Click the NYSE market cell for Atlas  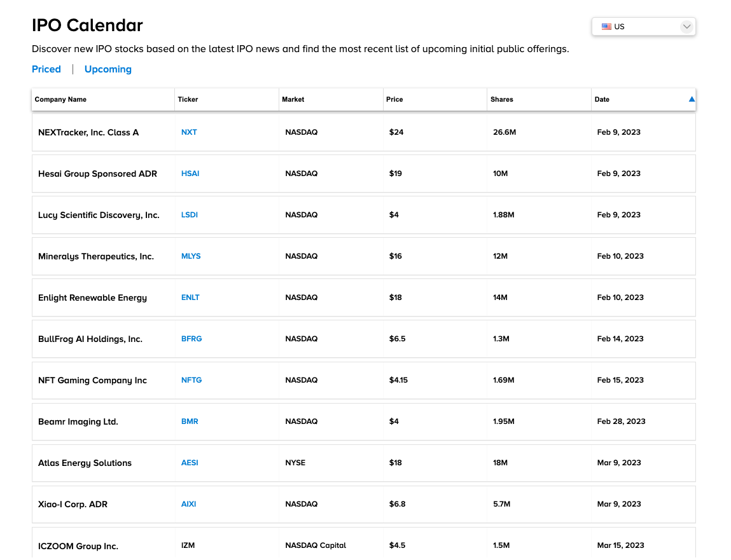pyautogui.click(x=295, y=463)
